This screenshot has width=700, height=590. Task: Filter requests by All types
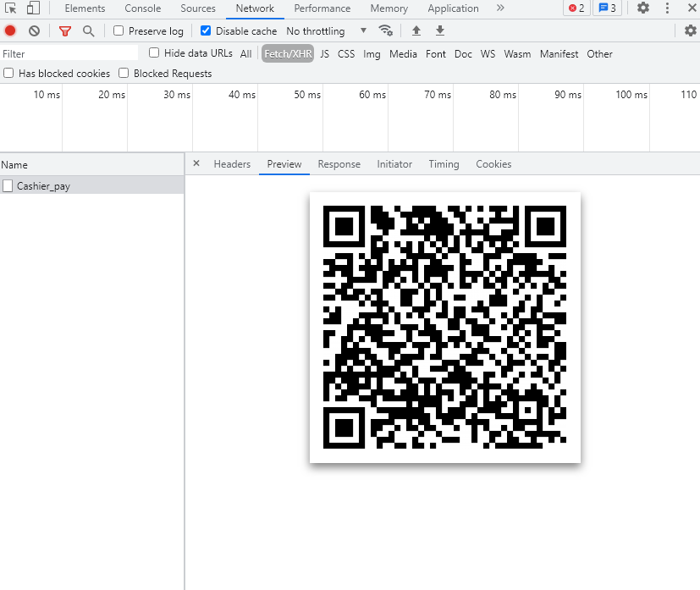tap(246, 54)
